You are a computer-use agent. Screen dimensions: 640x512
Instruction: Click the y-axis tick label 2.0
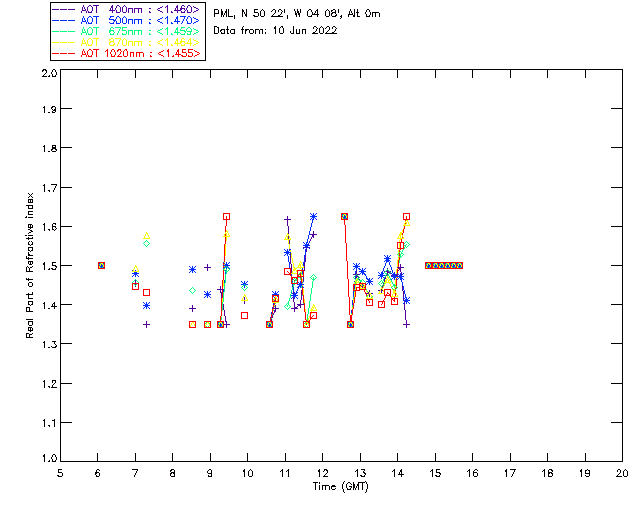click(49, 73)
